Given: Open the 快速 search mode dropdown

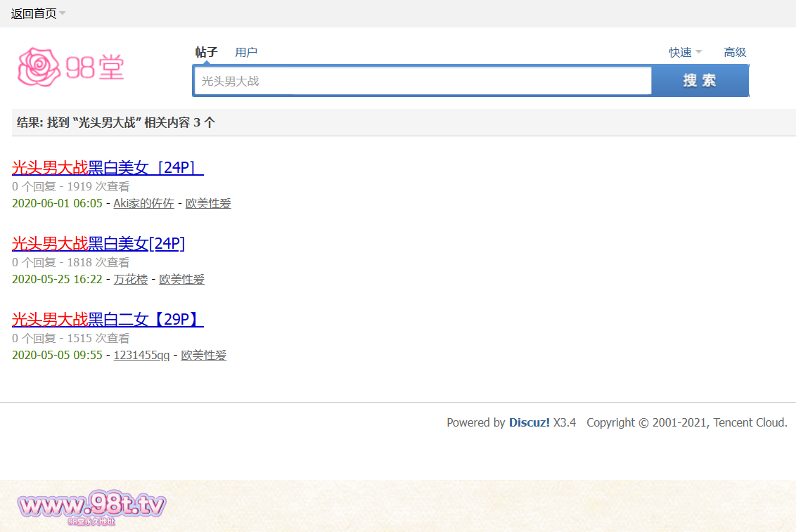Looking at the screenshot, I should point(684,52).
